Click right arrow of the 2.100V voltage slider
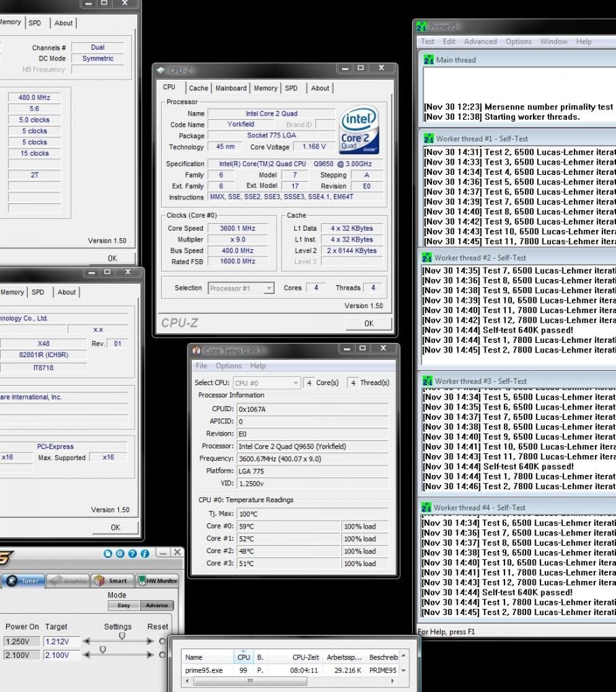616x692 pixels. tap(150, 655)
